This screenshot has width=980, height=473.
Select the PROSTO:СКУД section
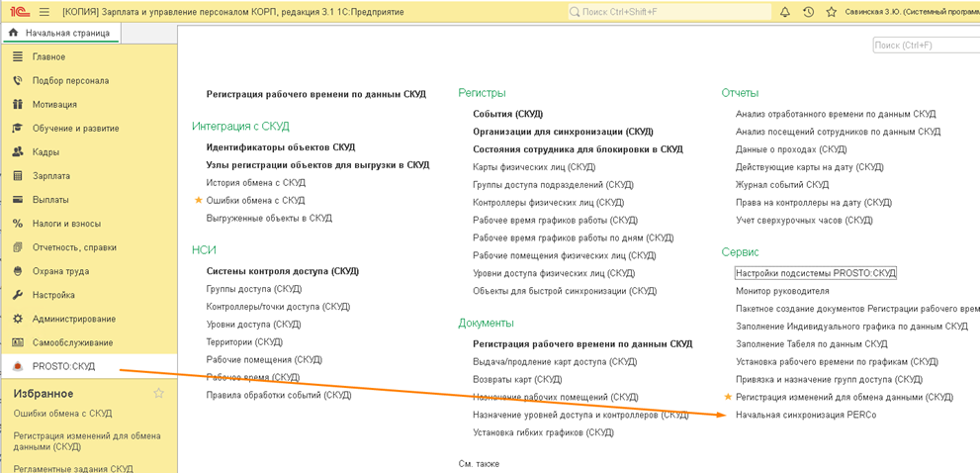pyautogui.click(x=89, y=367)
